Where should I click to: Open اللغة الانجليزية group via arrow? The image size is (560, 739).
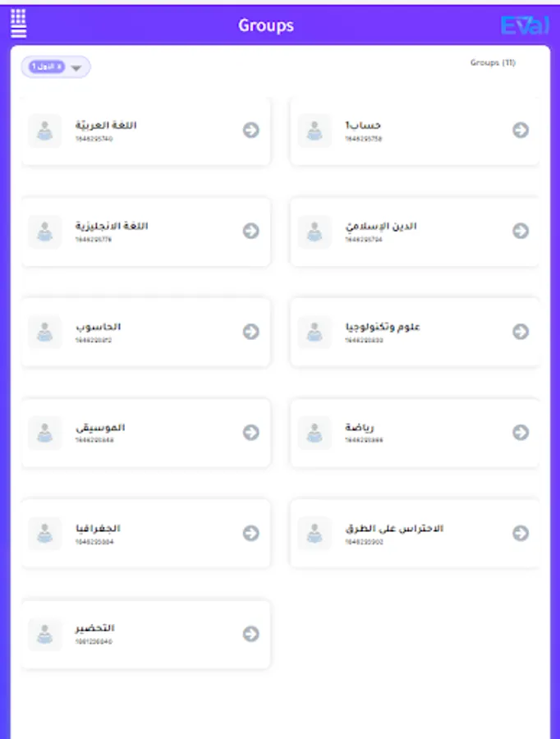pyautogui.click(x=251, y=231)
